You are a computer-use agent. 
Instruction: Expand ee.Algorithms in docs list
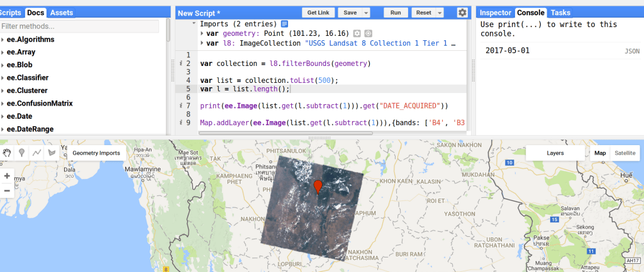[x=3, y=40]
